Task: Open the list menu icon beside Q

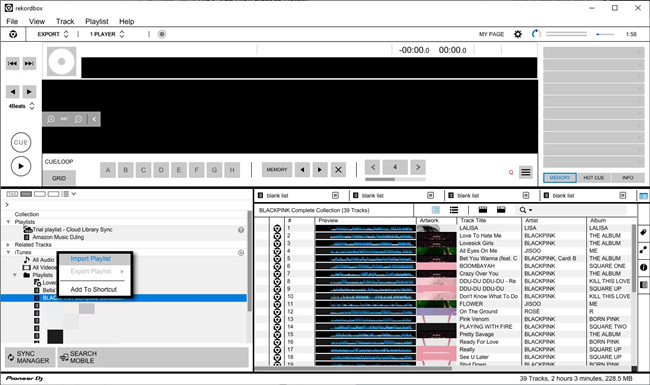Action: click(526, 172)
